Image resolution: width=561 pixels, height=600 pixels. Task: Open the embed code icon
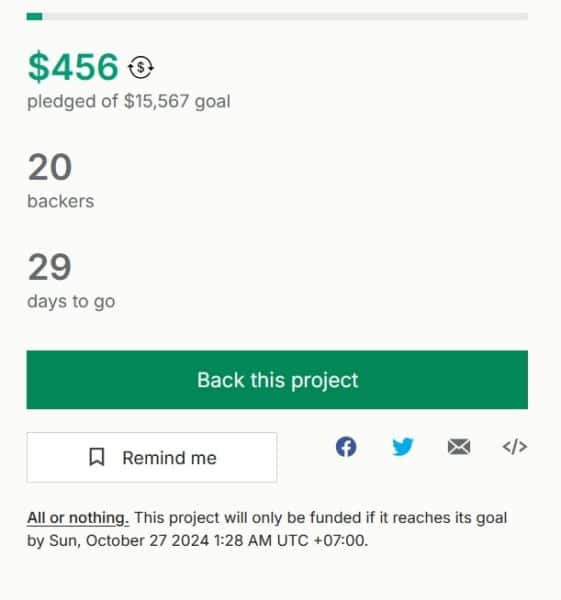[x=515, y=447]
